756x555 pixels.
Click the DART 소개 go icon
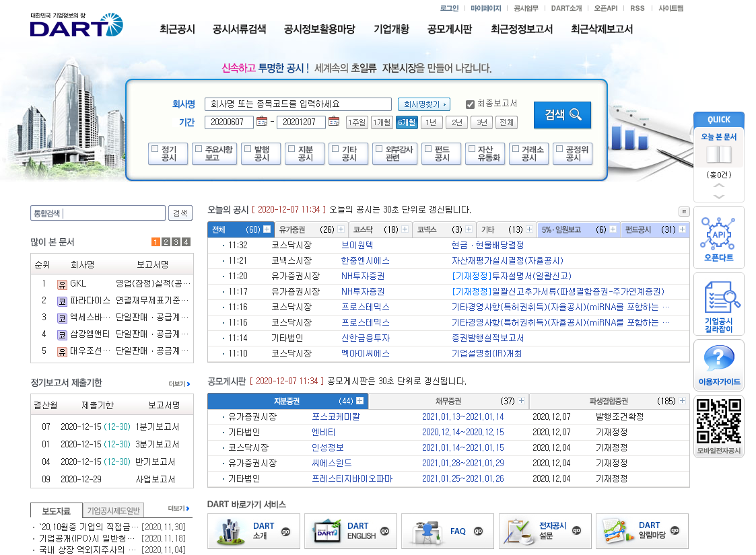point(285,532)
